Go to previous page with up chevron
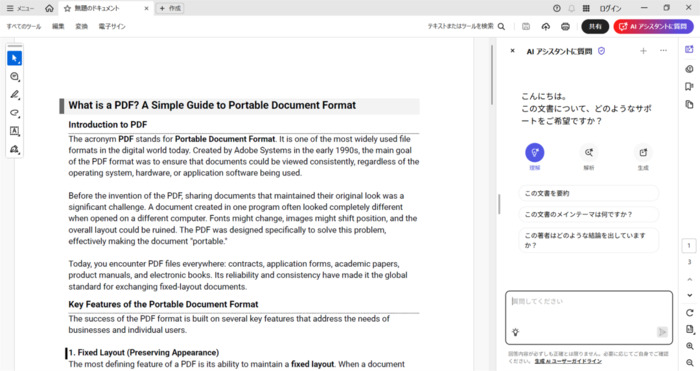The image size is (700, 371). tap(690, 279)
